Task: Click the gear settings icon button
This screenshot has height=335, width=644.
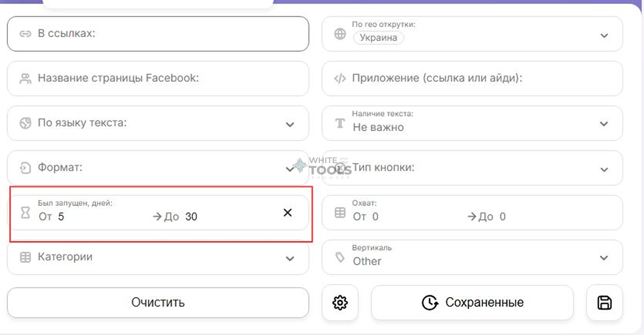Action: pyautogui.click(x=340, y=303)
